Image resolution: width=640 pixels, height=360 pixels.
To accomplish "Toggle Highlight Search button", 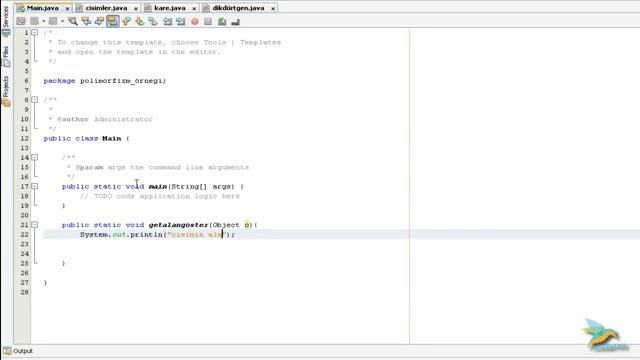I will [113, 21].
